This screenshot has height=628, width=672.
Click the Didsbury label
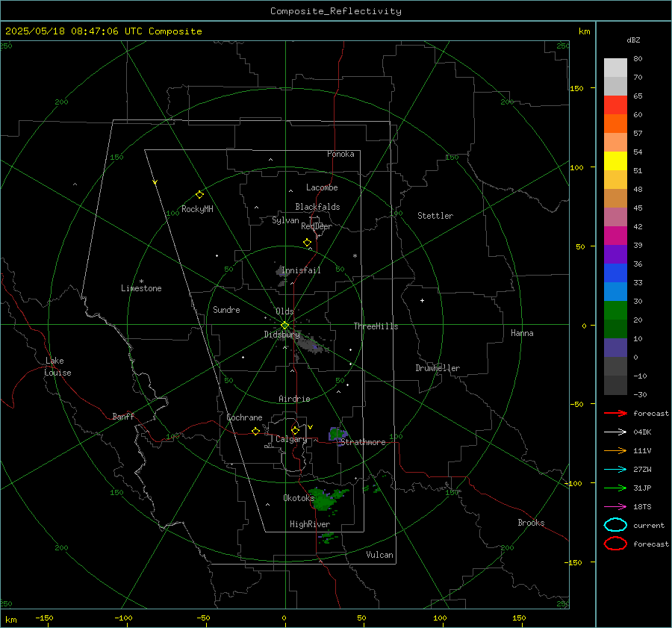pos(282,335)
